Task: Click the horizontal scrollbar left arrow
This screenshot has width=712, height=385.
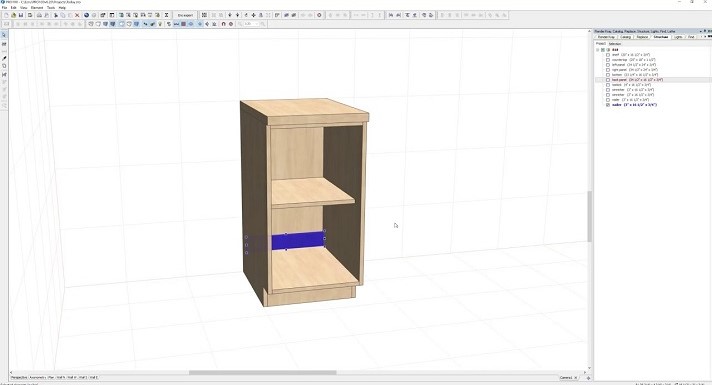Action: click(11, 373)
